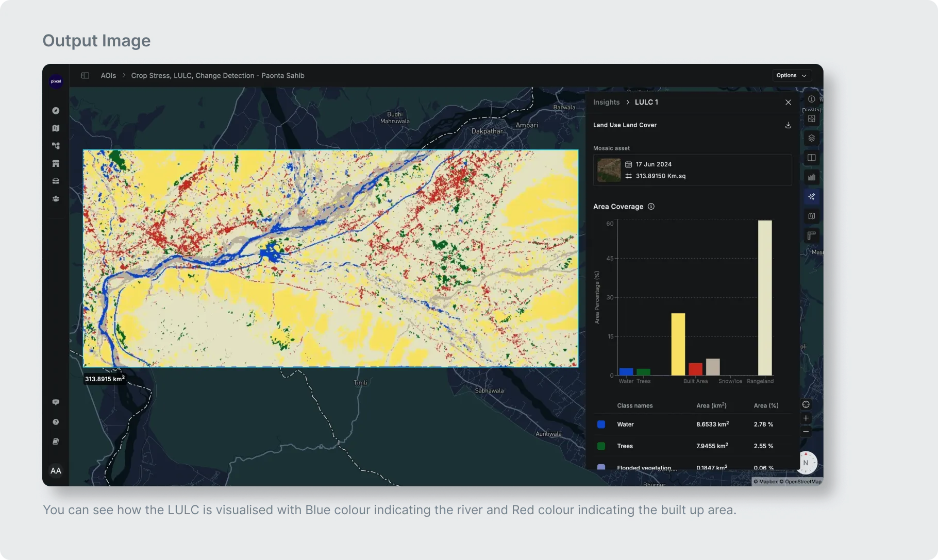Click the layers stack icon on map toolbar
The width and height of the screenshot is (938, 560).
tap(811, 138)
